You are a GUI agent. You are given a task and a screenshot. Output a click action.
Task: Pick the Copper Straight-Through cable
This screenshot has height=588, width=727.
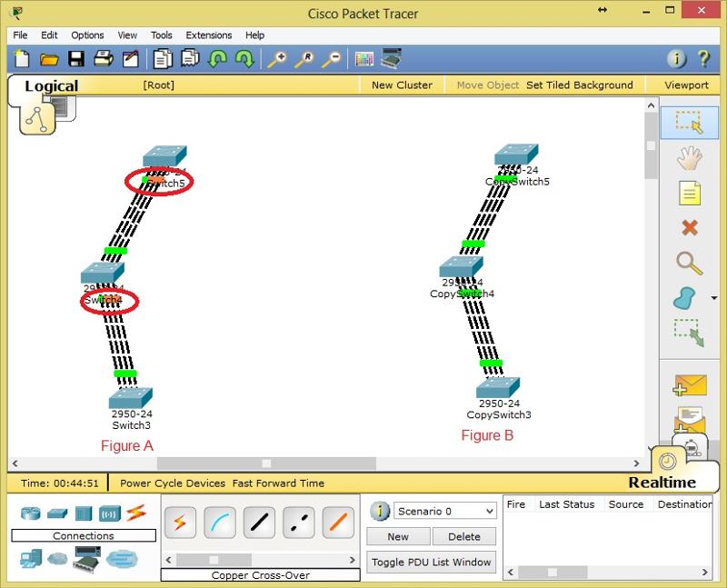[259, 523]
